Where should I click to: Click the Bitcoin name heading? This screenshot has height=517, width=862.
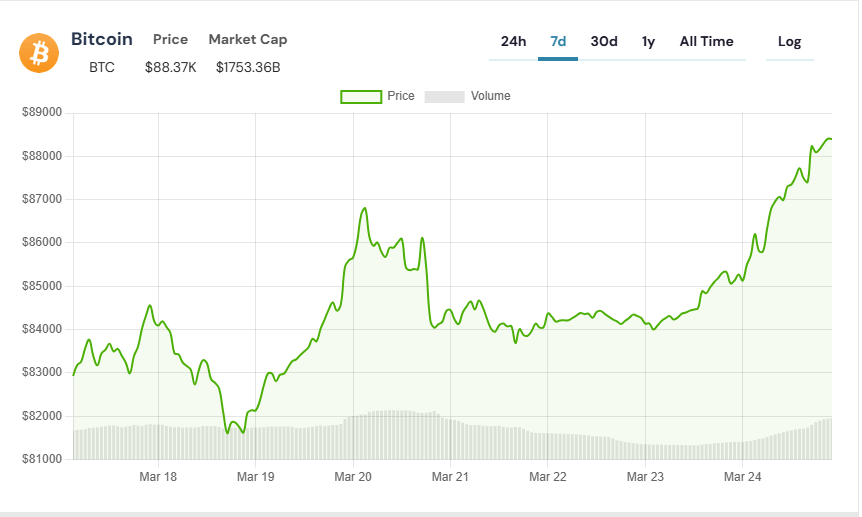[102, 39]
